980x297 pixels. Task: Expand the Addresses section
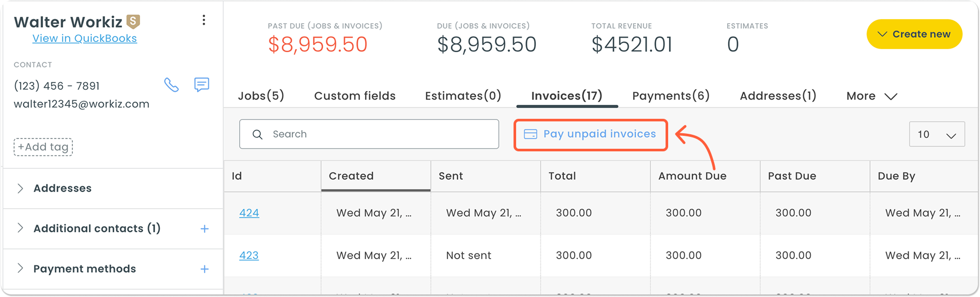pos(112,189)
